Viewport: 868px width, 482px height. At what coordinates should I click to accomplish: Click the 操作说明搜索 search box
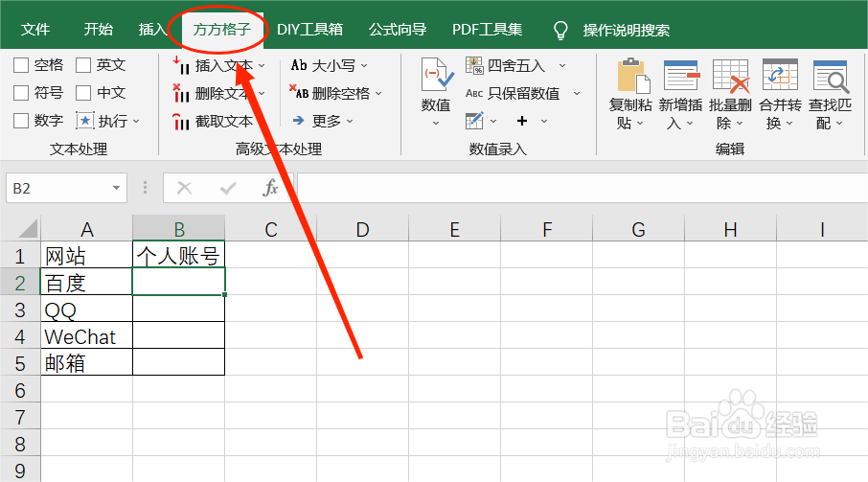coord(626,31)
